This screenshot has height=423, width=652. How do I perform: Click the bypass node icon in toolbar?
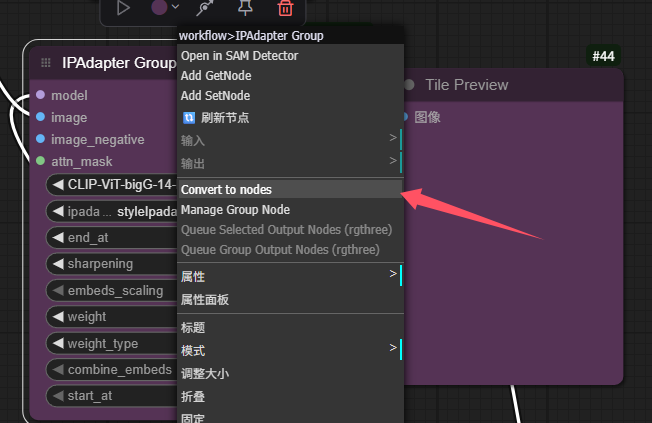[204, 7]
